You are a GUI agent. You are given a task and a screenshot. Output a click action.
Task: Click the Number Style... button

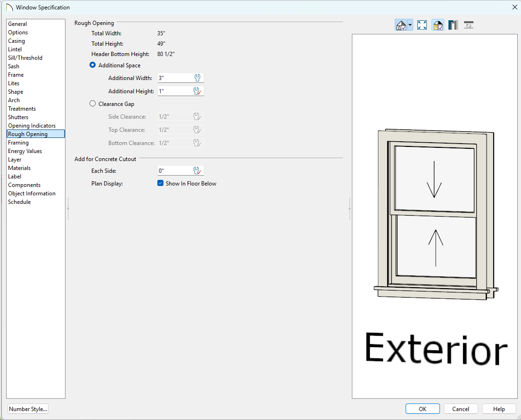28,409
